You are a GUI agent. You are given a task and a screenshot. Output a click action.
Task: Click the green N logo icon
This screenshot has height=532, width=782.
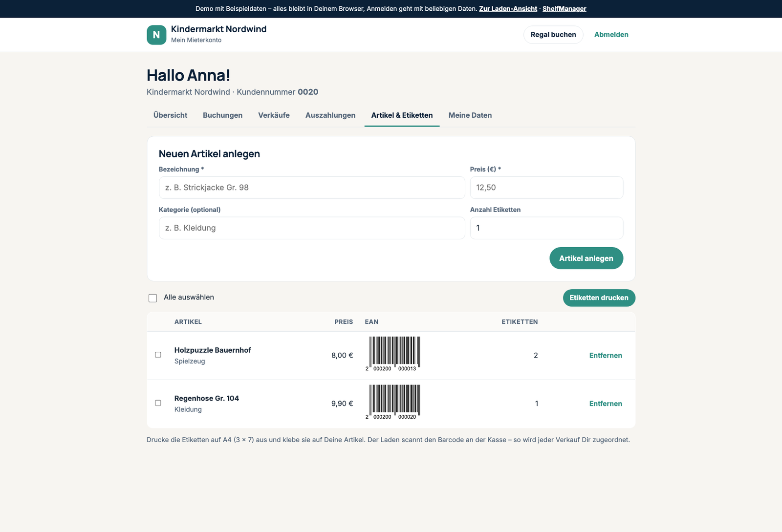tap(156, 35)
